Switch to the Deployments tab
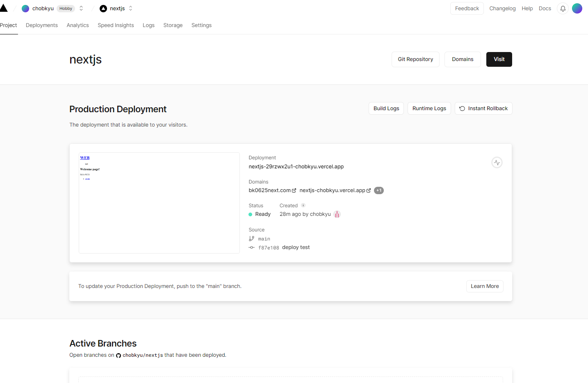 [42, 25]
